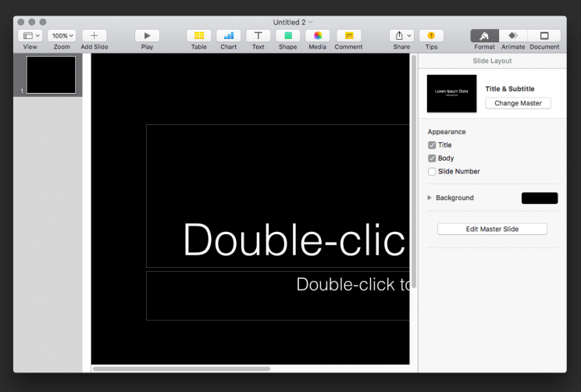Switch to the Document inspector tab
The height and width of the screenshot is (392, 581).
click(544, 36)
